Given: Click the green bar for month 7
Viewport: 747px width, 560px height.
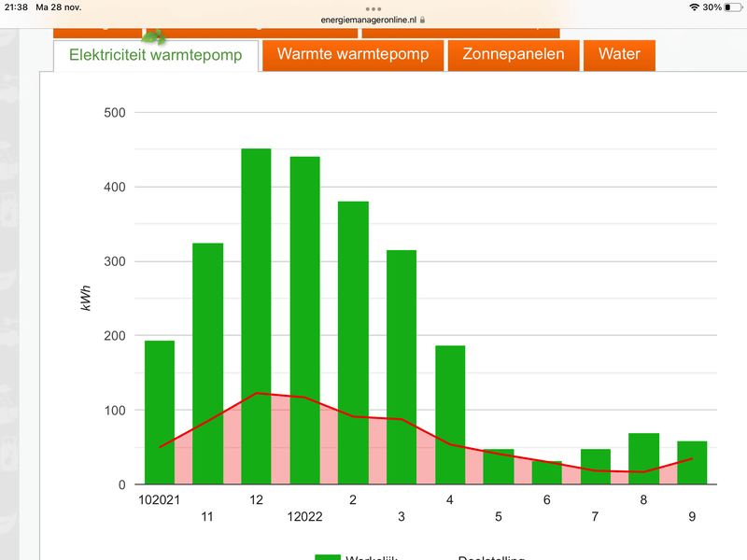Looking at the screenshot, I should pyautogui.click(x=596, y=467).
